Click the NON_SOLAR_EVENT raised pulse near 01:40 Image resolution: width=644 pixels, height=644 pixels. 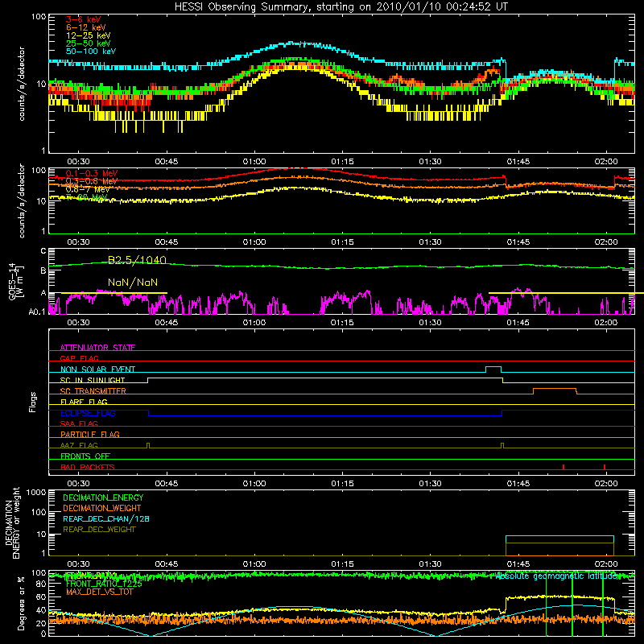click(493, 369)
